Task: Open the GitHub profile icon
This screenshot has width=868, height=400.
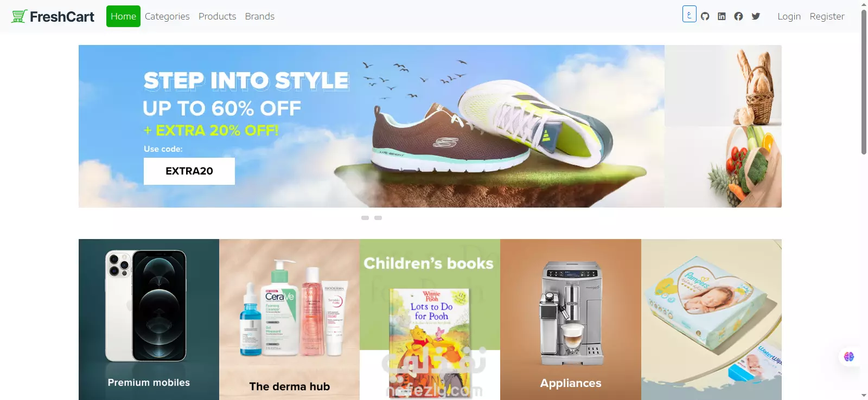Action: 705,16
